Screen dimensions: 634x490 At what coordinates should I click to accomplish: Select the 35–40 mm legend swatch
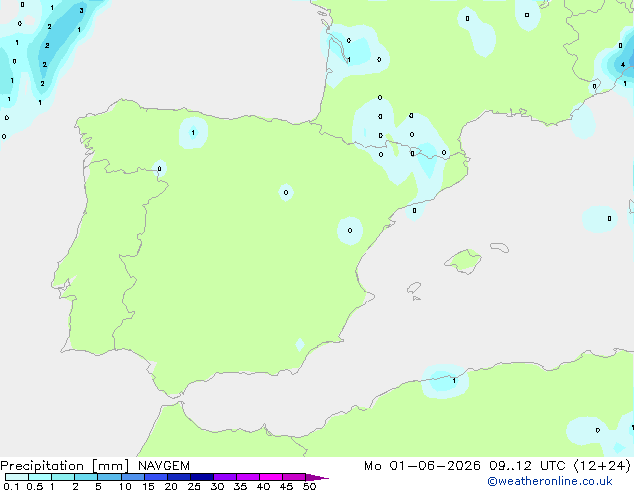point(247,477)
